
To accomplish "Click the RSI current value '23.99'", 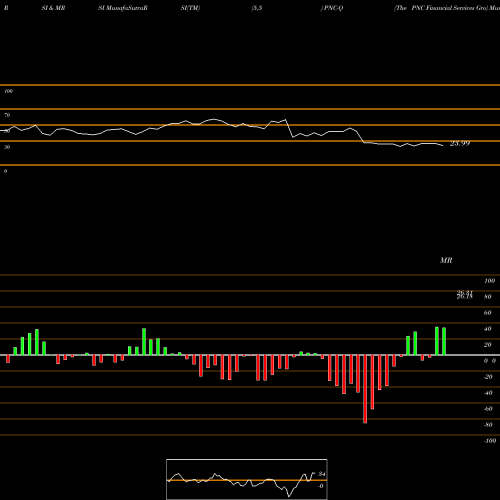I will pos(460,143).
